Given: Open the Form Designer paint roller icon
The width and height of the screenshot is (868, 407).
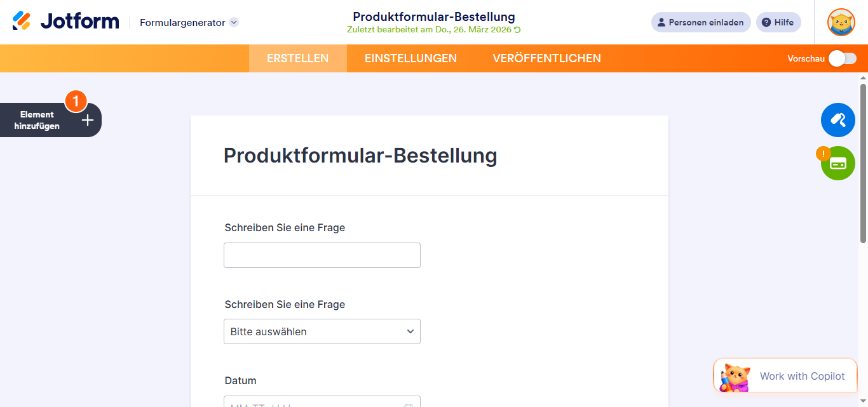Looking at the screenshot, I should click(837, 119).
